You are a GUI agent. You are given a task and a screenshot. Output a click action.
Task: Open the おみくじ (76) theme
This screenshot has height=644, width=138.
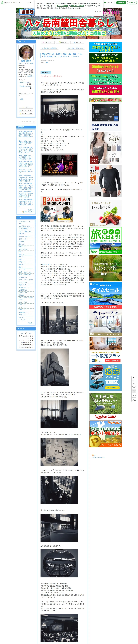click(23, 249)
